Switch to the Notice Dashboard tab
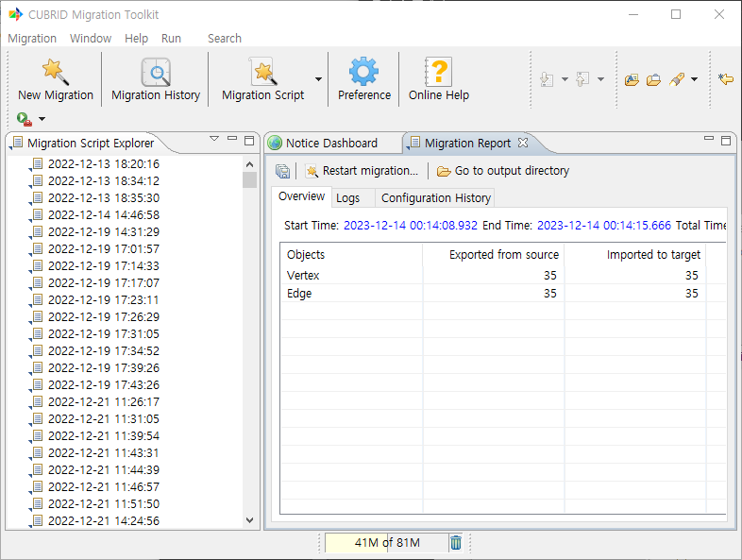This screenshot has height=560, width=742. 331,143
